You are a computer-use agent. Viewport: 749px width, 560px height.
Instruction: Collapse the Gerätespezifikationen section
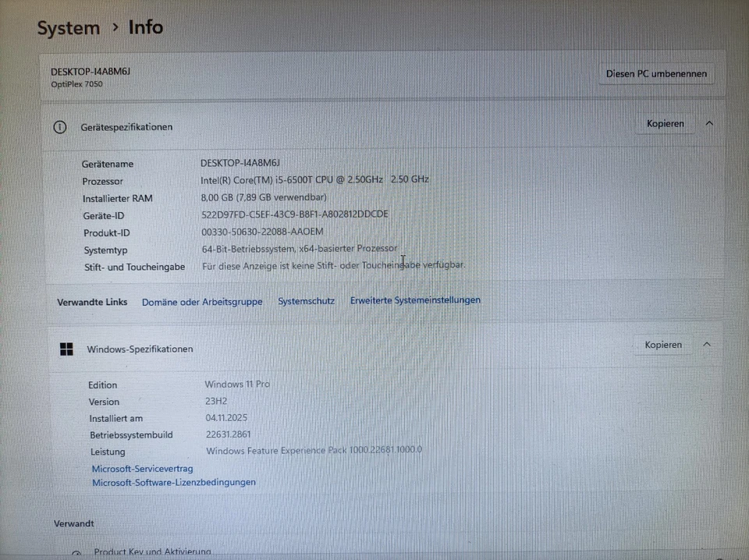coord(708,122)
